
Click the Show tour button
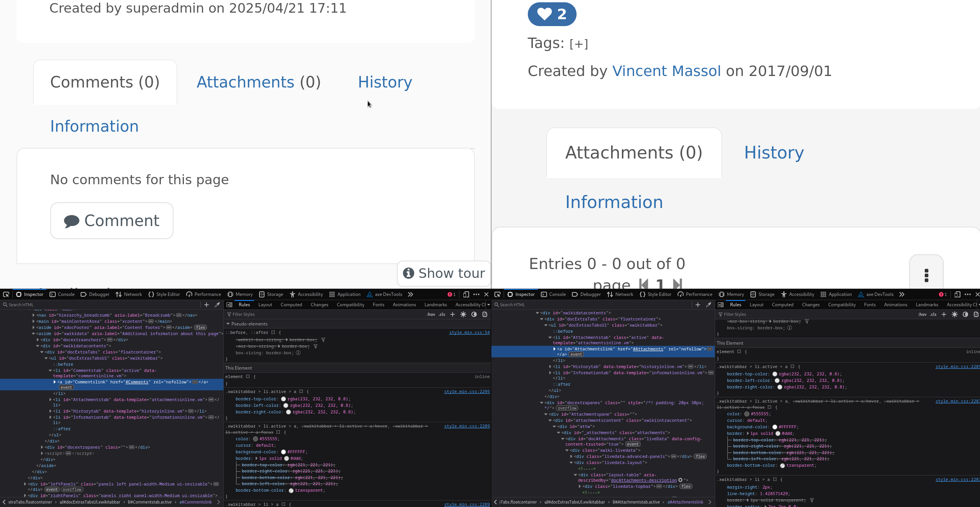[444, 273]
